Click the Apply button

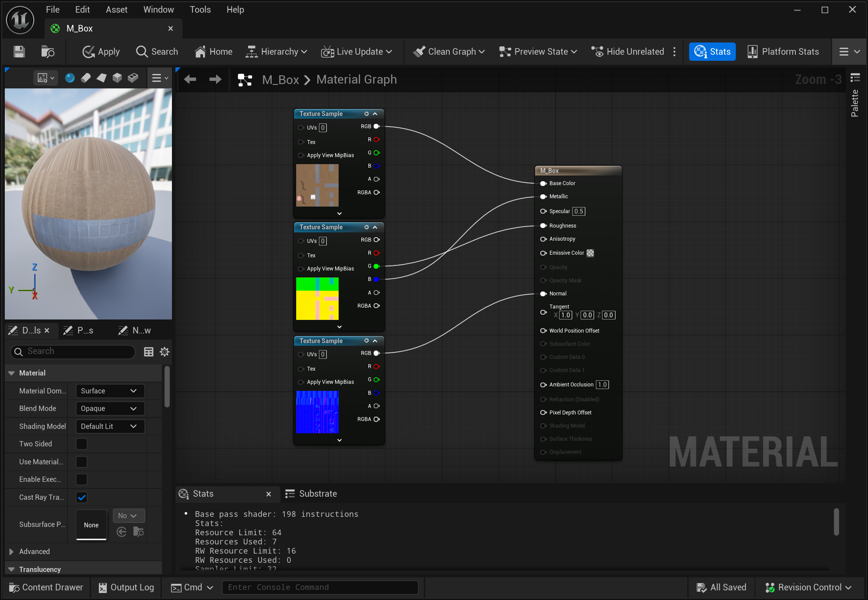tap(101, 52)
